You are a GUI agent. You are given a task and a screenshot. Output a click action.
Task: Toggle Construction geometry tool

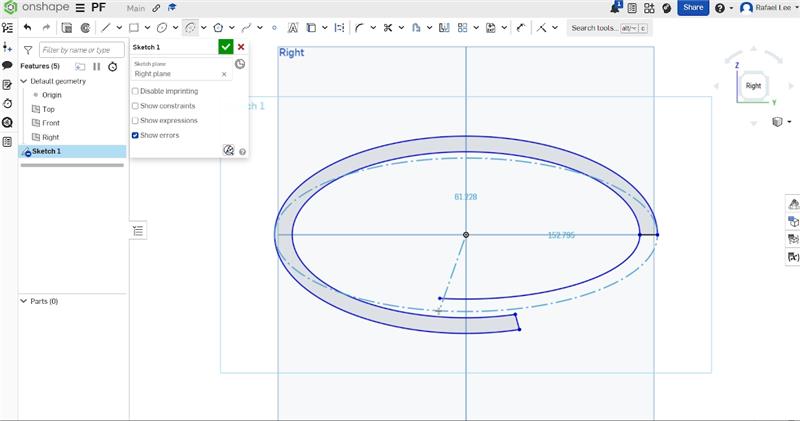click(339, 28)
